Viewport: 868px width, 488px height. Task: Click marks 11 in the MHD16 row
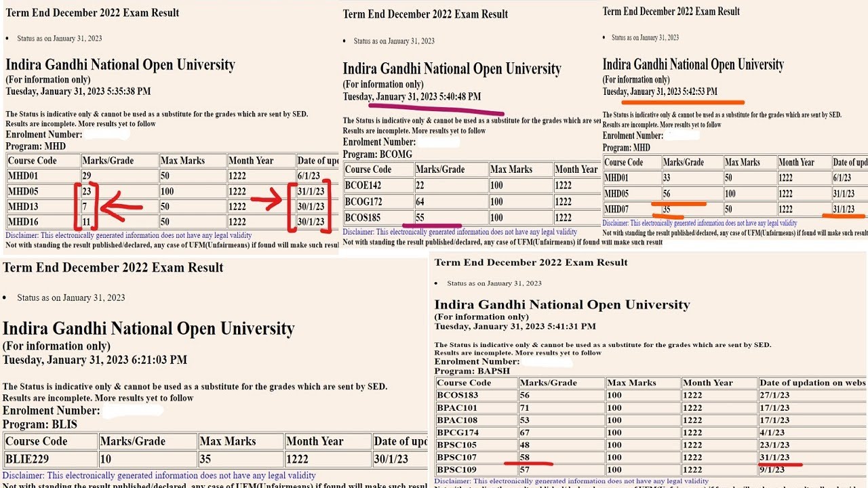tap(87, 221)
